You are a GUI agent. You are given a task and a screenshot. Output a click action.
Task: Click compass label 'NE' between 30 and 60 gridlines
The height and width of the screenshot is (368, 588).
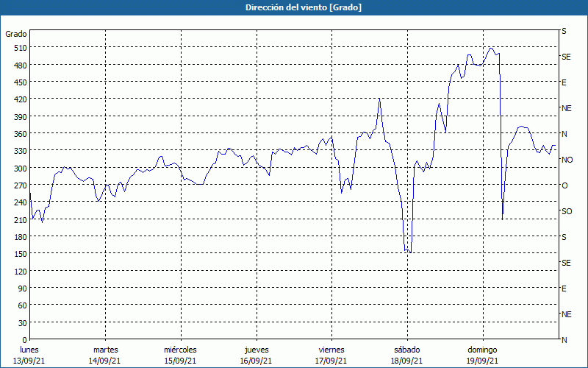click(567, 314)
